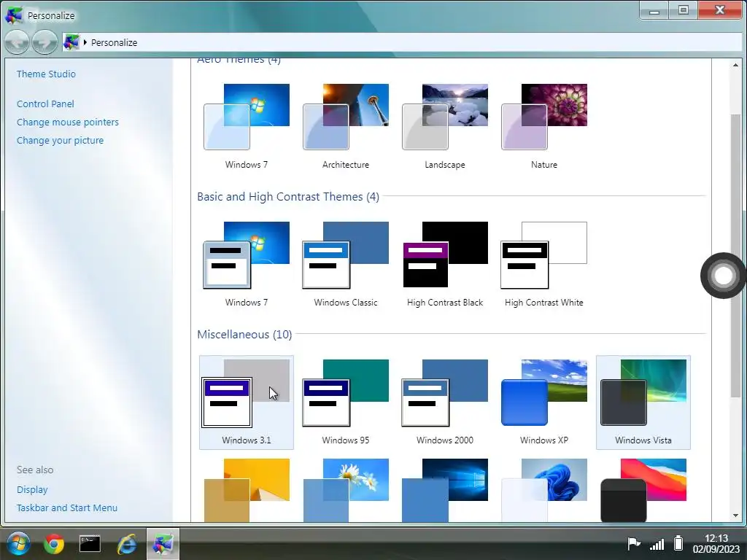Launch Google Chrome from taskbar

(54, 543)
